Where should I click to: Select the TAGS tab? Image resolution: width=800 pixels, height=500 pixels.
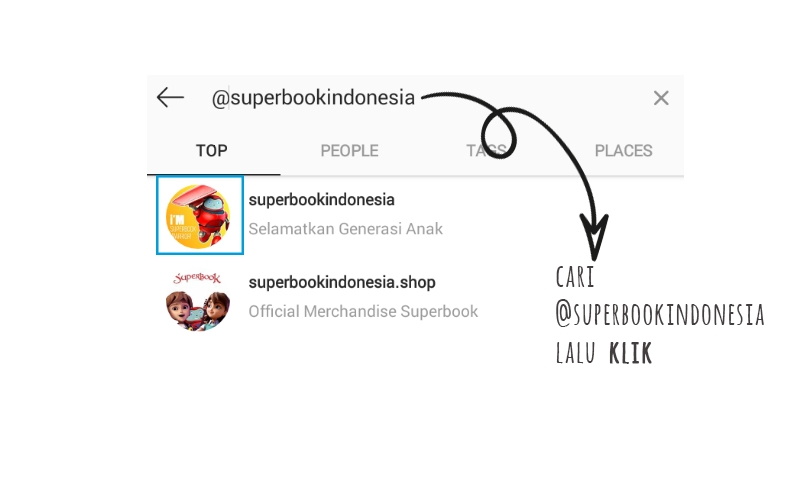[486, 151]
